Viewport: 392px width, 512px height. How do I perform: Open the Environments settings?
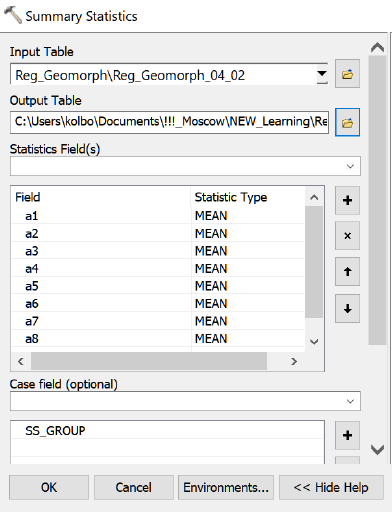tap(226, 487)
